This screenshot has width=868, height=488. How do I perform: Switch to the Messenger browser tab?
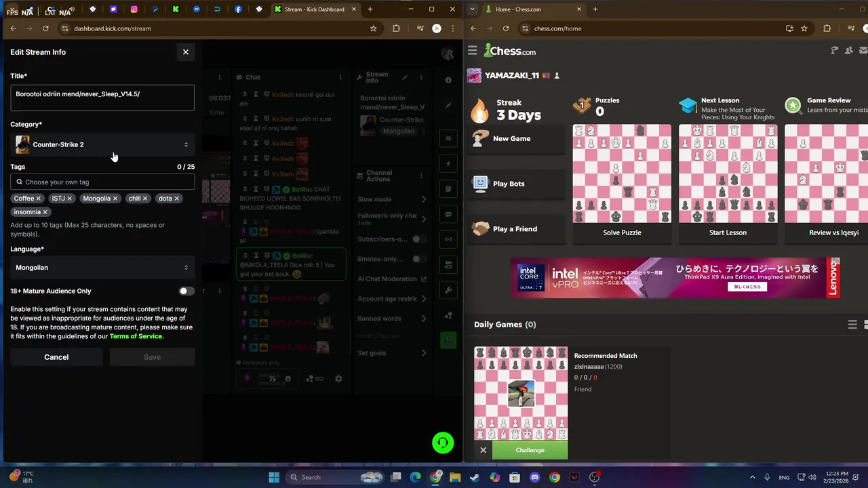point(197,9)
